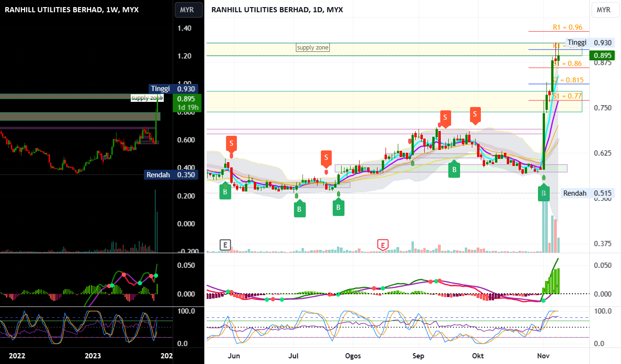Click the 1d 19h countdown label
Image resolution: width=621 pixels, height=364 pixels.
pyautogui.click(x=187, y=108)
